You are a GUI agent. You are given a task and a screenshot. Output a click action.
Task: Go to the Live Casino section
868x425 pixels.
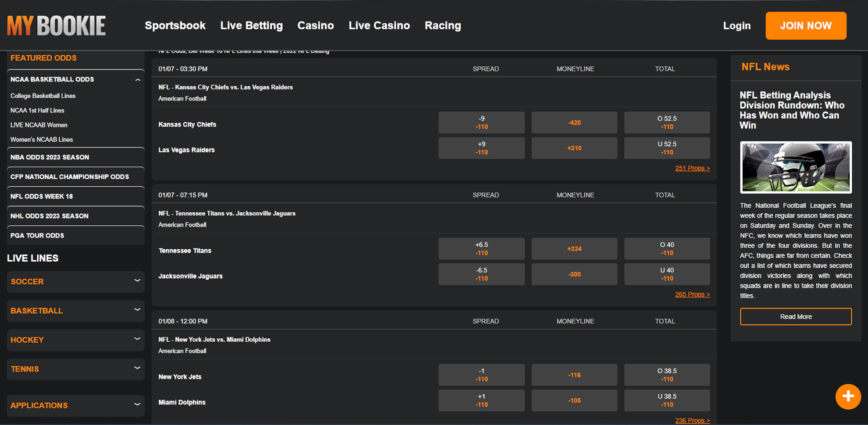click(379, 25)
